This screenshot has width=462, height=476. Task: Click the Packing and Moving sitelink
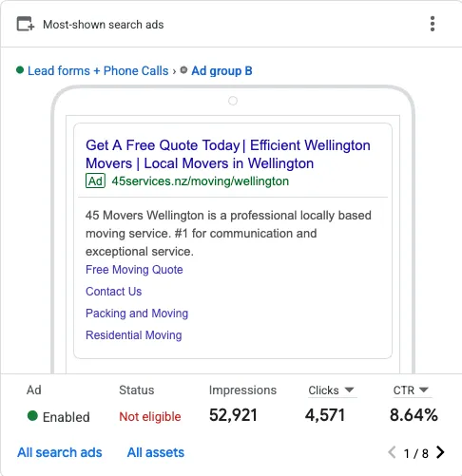(x=137, y=314)
